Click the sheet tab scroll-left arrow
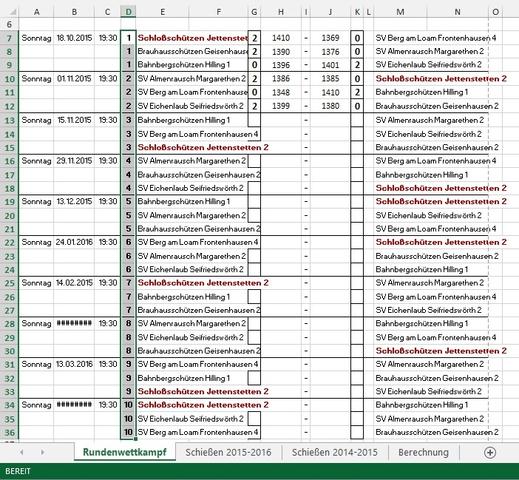Viewport: 519px width, 480px height. click(22, 452)
